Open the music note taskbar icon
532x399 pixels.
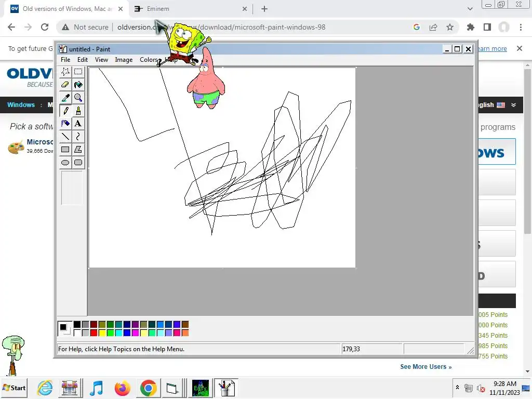pyautogui.click(x=97, y=388)
